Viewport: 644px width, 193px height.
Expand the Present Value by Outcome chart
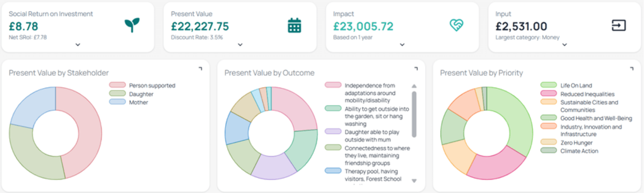pyautogui.click(x=416, y=68)
